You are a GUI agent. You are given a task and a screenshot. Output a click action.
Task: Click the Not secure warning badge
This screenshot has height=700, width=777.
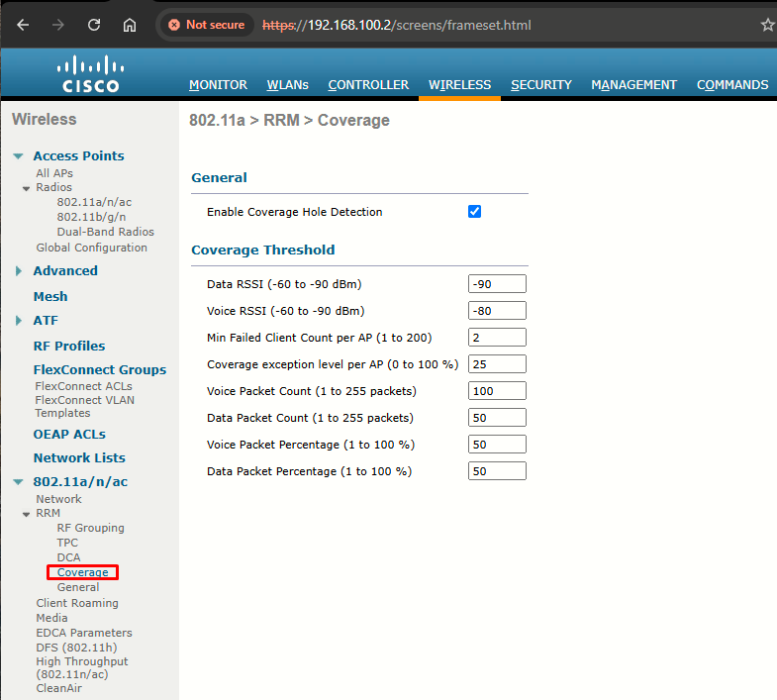[x=207, y=25]
